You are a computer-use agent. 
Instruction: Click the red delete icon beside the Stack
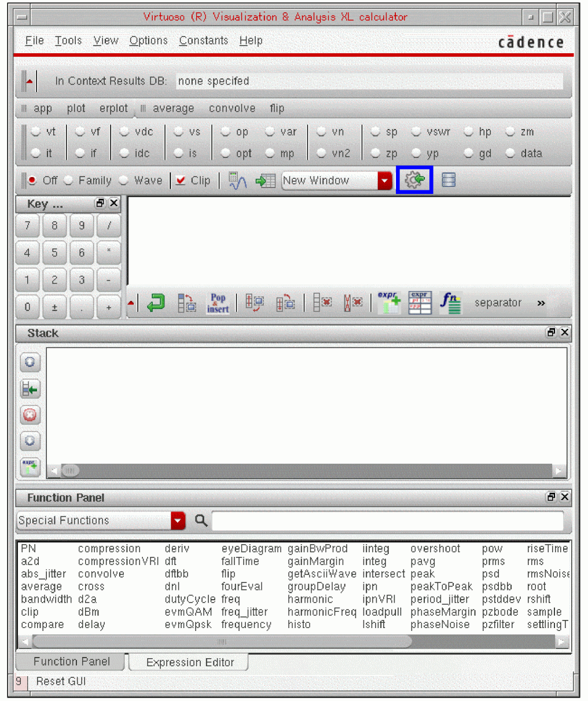coord(30,415)
